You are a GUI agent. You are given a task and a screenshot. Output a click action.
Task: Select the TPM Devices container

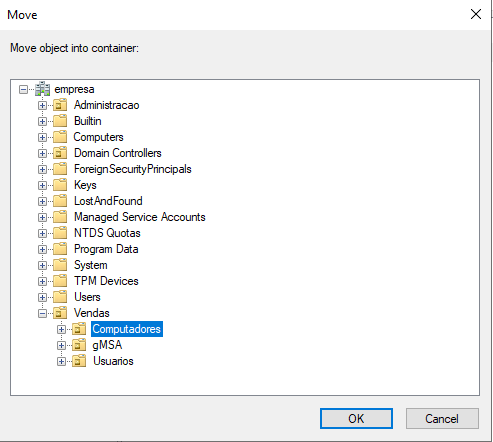pos(106,281)
